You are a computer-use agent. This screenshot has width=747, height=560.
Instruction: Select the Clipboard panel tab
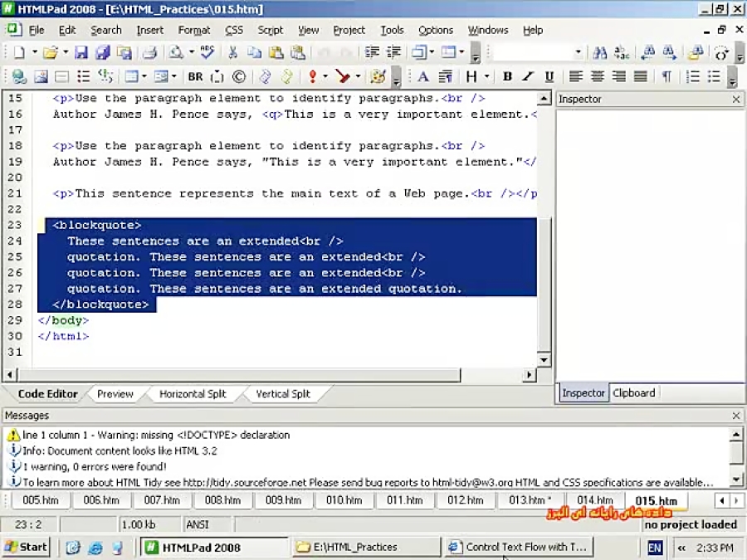tap(633, 392)
